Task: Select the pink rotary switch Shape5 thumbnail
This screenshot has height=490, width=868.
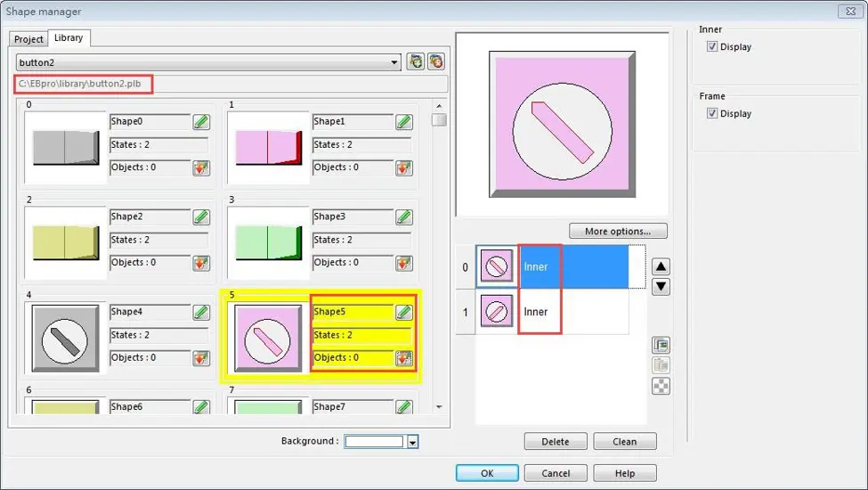Action: coord(269,338)
